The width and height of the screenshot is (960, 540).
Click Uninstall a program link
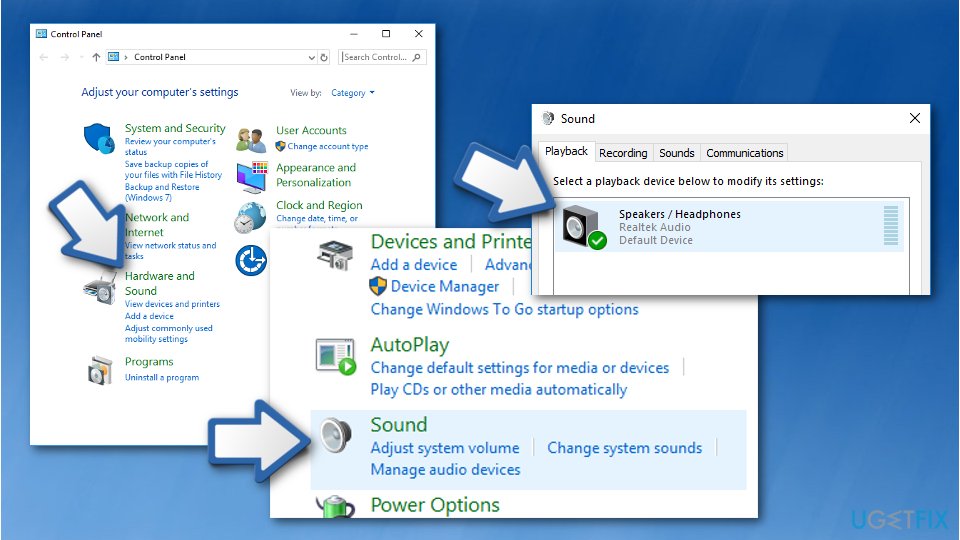(x=162, y=378)
